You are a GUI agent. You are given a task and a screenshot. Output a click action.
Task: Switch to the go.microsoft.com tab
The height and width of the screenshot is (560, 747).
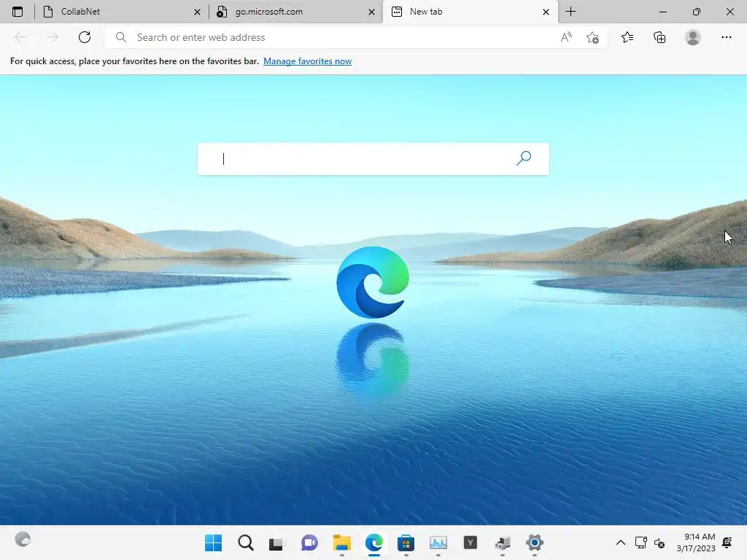(295, 12)
